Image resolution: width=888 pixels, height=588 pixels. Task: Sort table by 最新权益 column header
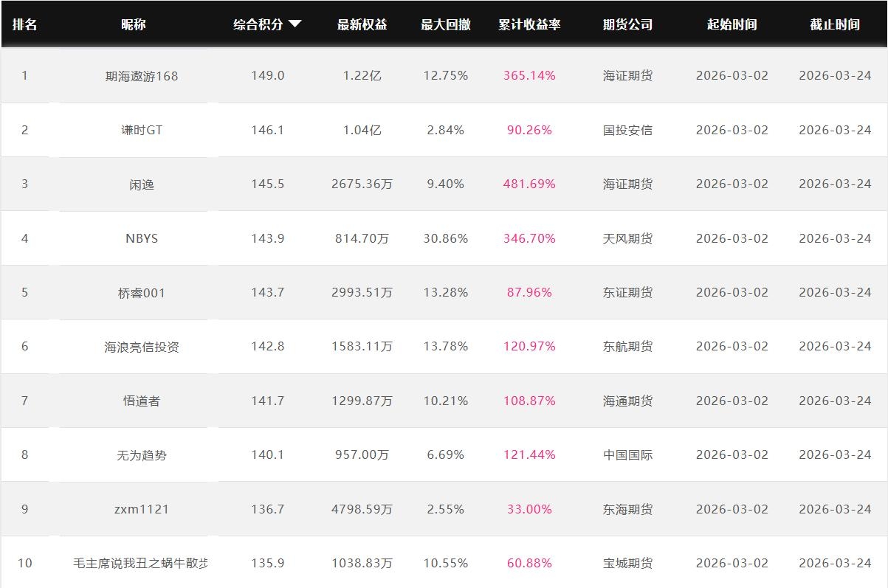click(x=362, y=24)
